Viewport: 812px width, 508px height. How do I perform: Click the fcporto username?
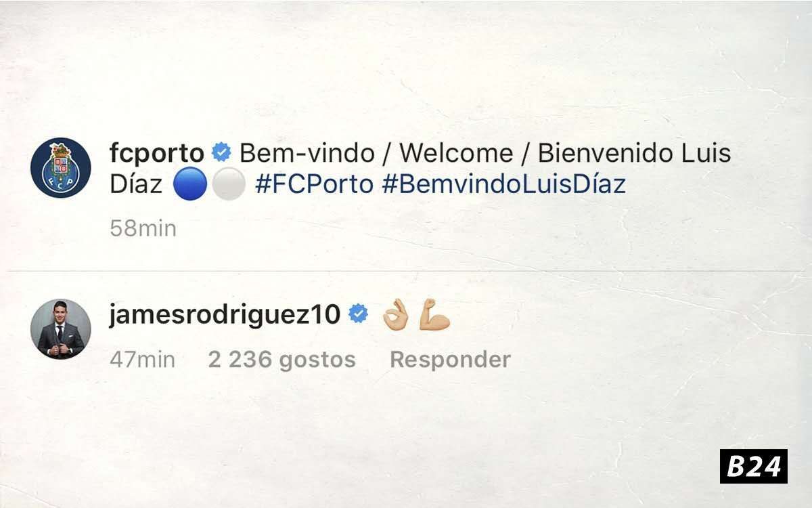click(157, 154)
